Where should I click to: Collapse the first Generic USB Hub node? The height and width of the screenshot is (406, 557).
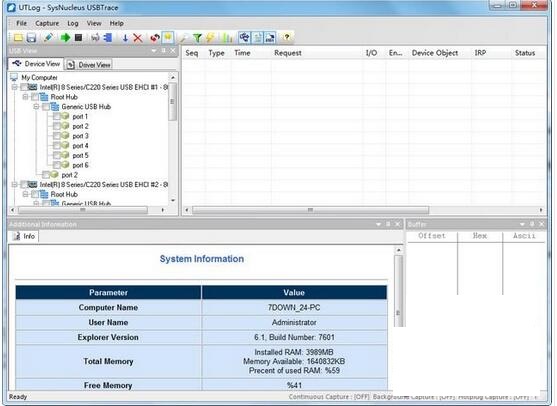[x=36, y=107]
